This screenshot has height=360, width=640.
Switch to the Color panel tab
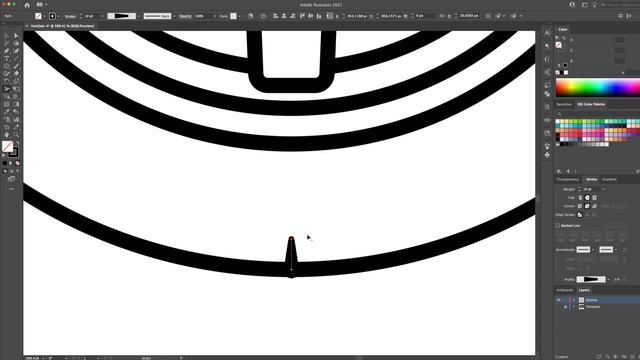pyautogui.click(x=563, y=29)
